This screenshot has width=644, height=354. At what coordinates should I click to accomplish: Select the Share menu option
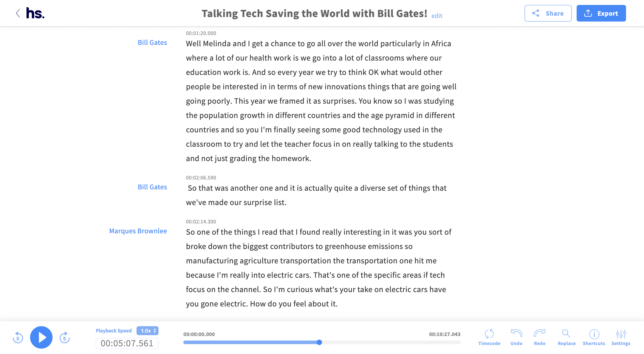point(548,13)
